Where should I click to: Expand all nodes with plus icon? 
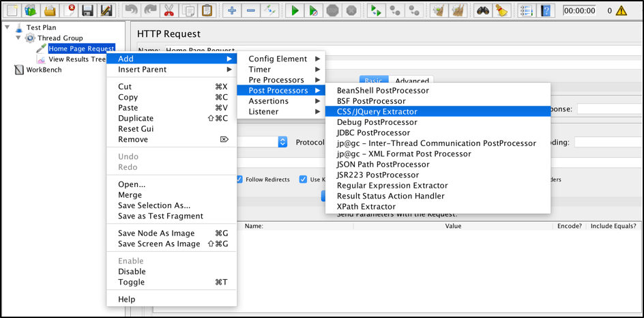(232, 10)
